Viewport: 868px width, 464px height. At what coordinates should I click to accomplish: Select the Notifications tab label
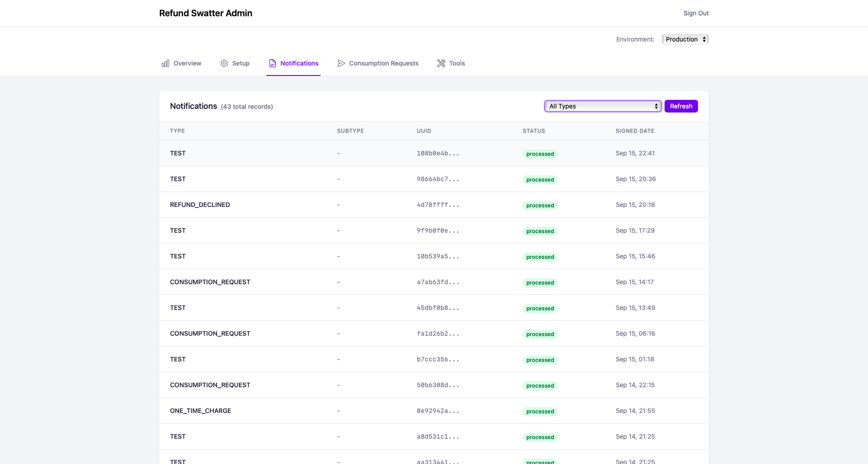(299, 63)
